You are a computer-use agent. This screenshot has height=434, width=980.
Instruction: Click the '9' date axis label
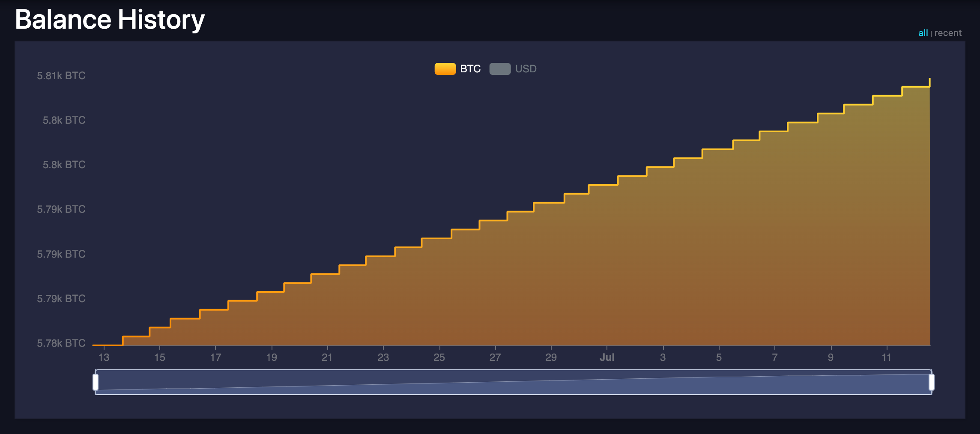(x=831, y=357)
